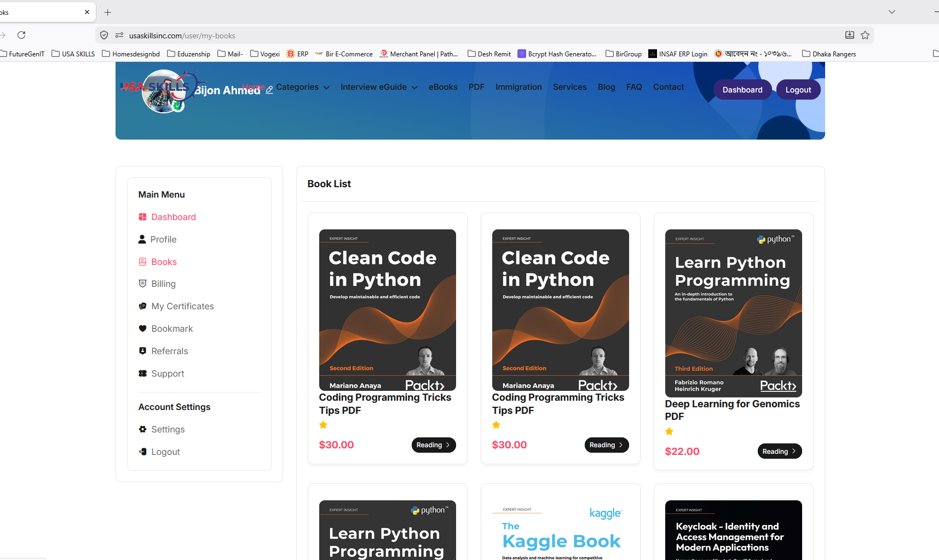This screenshot has width=939, height=560.
Task: Bookmark this page with the star icon
Action: pyautogui.click(x=865, y=35)
